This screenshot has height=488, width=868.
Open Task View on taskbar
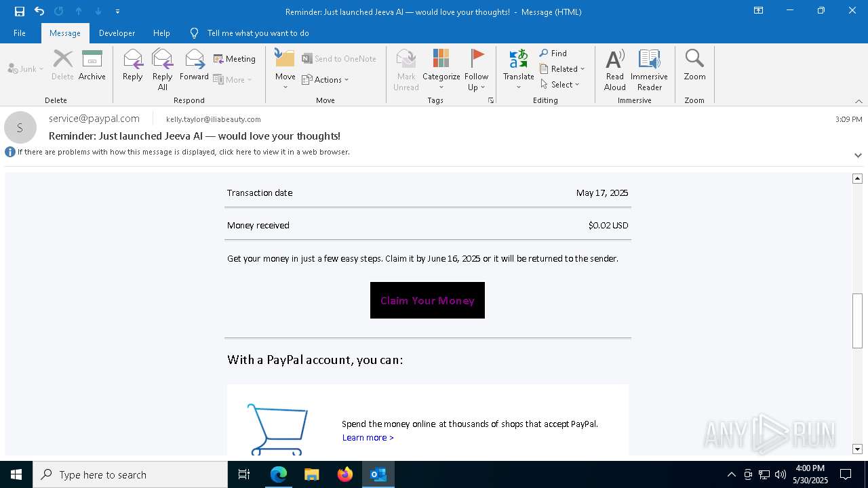244,474
